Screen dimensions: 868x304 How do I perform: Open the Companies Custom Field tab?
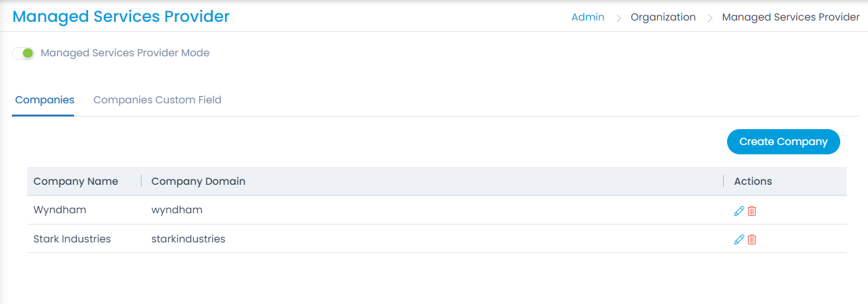pyautogui.click(x=157, y=100)
